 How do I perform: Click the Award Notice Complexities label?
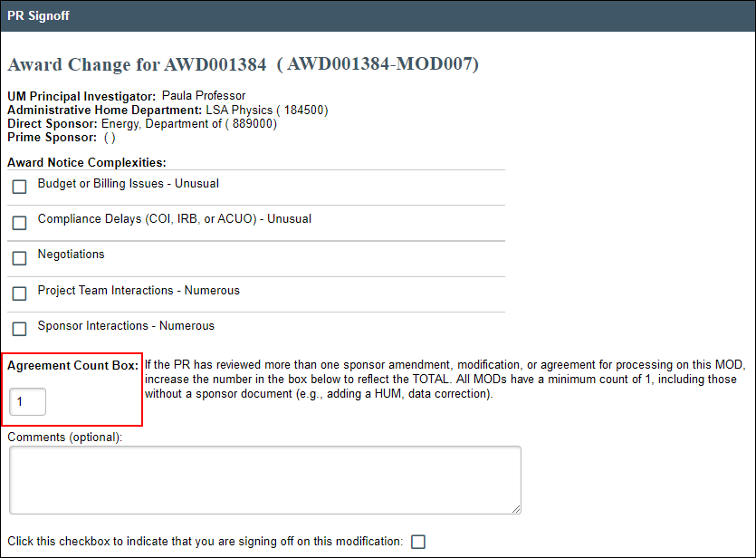coord(87,163)
